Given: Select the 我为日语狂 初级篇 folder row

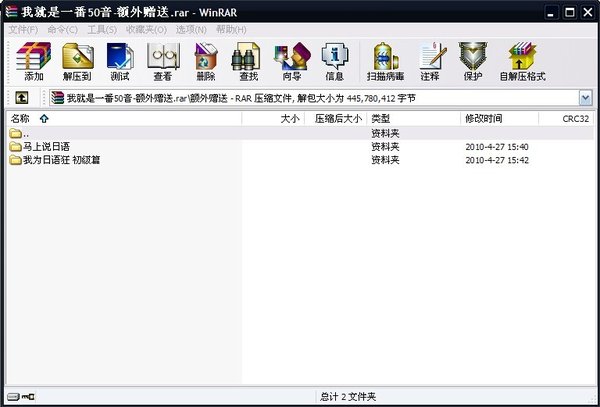Looking at the screenshot, I should pyautogui.click(x=299, y=160).
